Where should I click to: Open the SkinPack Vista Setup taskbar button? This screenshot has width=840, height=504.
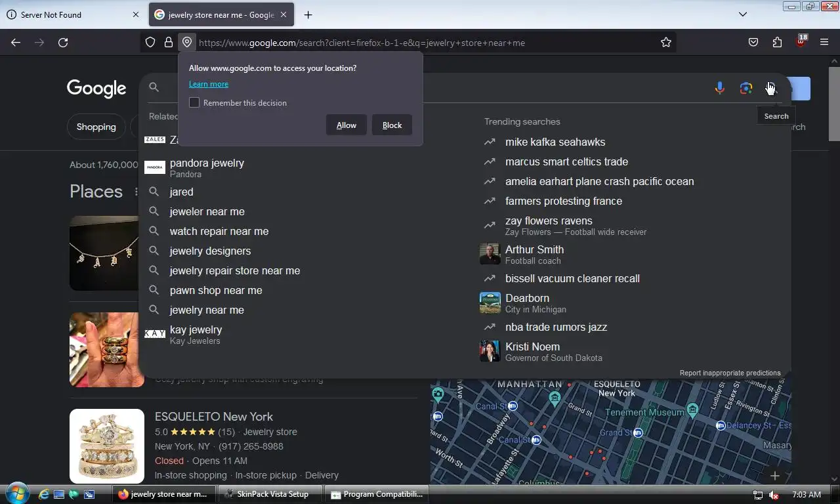point(272,494)
